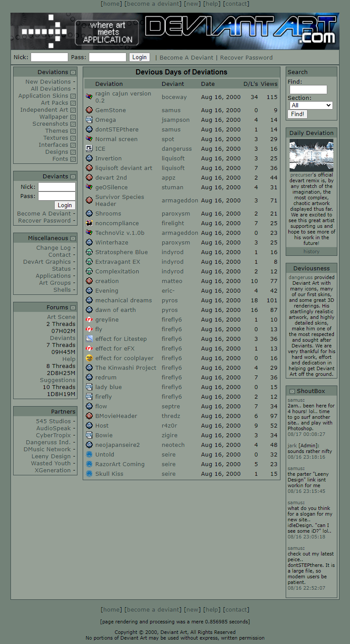Open Recover Password link in top bar
The width and height of the screenshot is (350, 644).
pyautogui.click(x=246, y=57)
